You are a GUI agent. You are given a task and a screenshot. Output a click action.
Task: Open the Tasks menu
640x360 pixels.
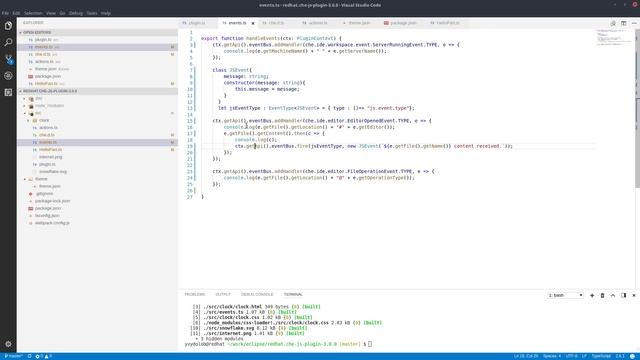coord(92,13)
